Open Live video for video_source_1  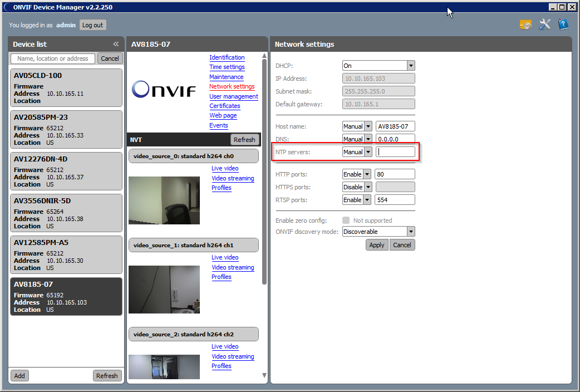point(225,258)
